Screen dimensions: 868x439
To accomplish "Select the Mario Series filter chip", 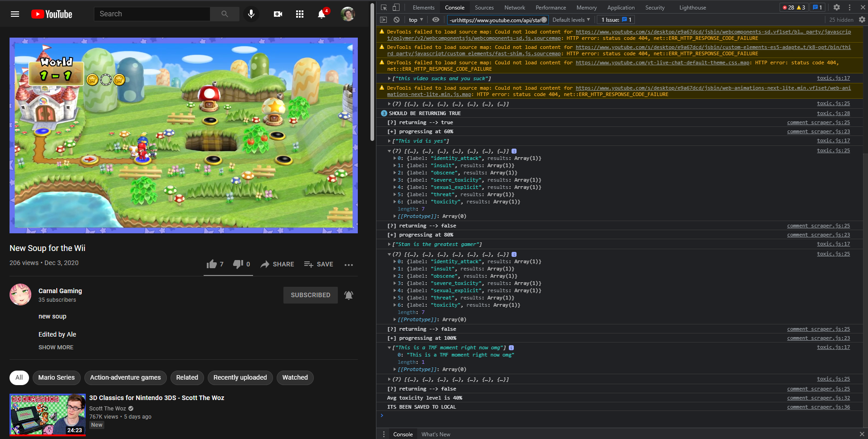I will click(x=57, y=377).
